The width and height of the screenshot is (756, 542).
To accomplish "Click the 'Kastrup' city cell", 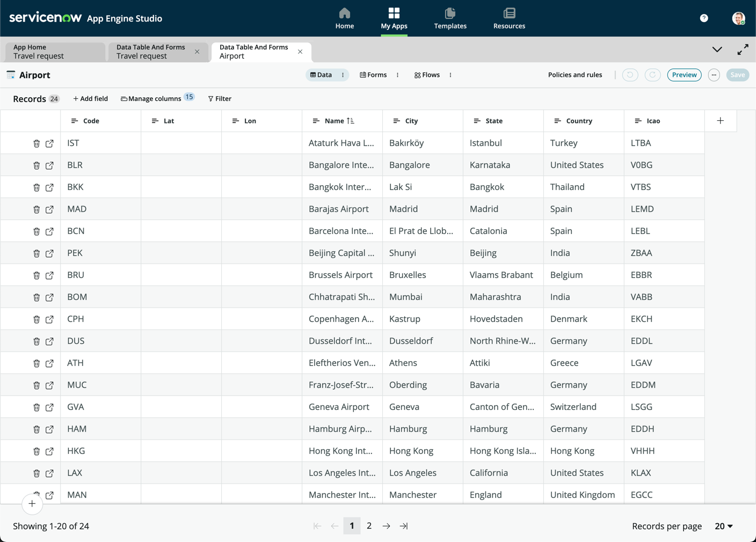I will click(x=423, y=319).
